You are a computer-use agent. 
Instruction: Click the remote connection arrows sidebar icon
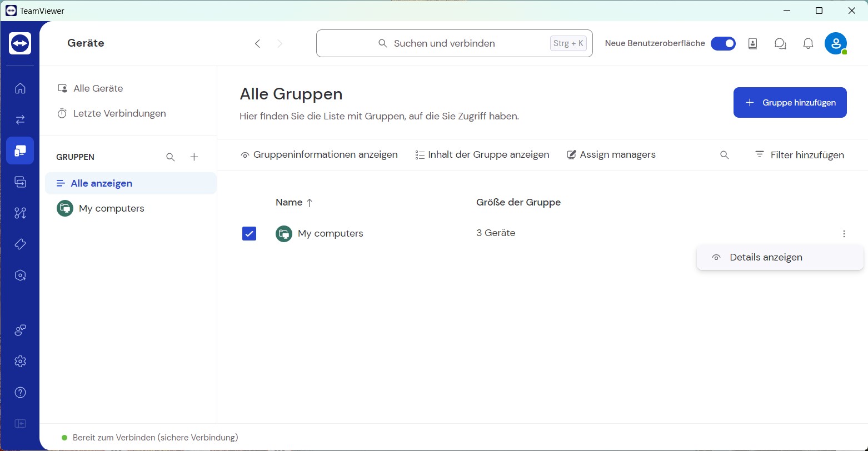pos(20,119)
